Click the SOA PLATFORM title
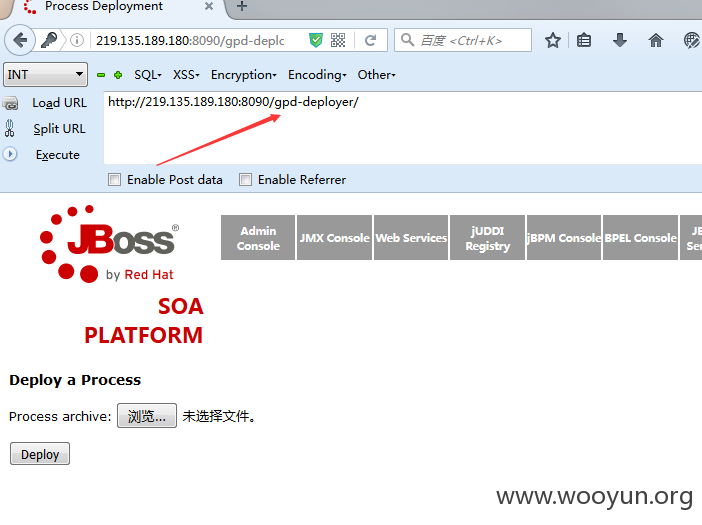Screen dimensions: 702x525 coord(144,321)
